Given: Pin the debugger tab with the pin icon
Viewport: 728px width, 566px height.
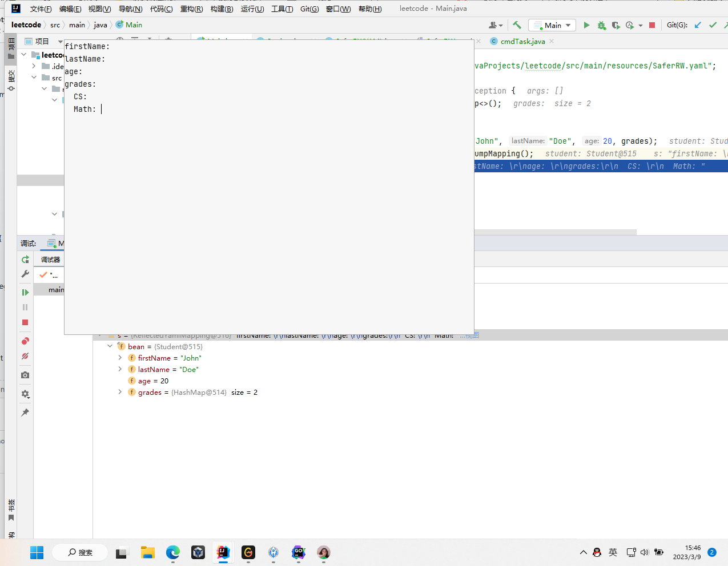Looking at the screenshot, I should click(x=25, y=412).
